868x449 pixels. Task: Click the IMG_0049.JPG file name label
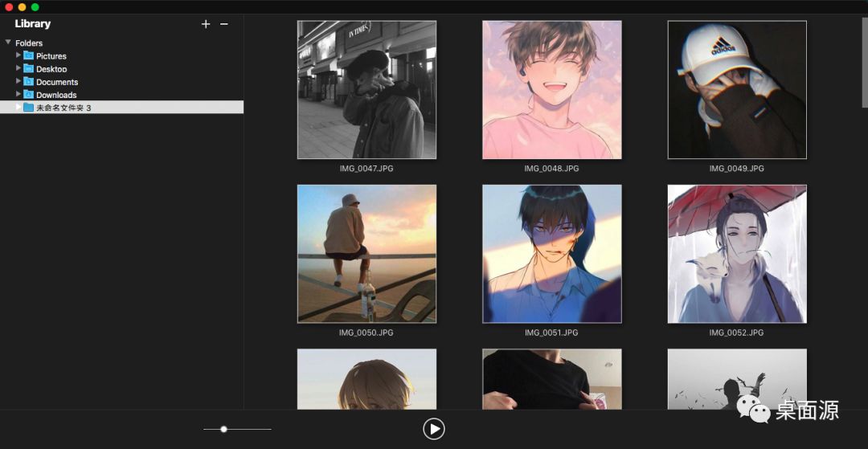tap(737, 169)
